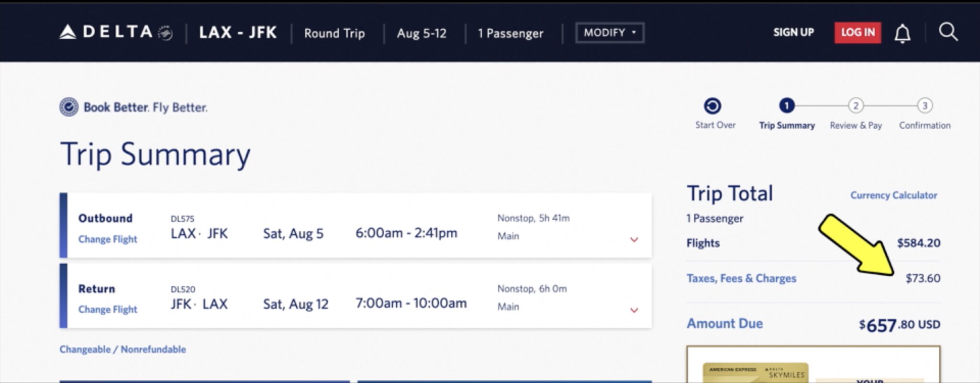The image size is (980, 383).
Task: Open Taxes, Fees & Charges details
Action: pos(741,278)
